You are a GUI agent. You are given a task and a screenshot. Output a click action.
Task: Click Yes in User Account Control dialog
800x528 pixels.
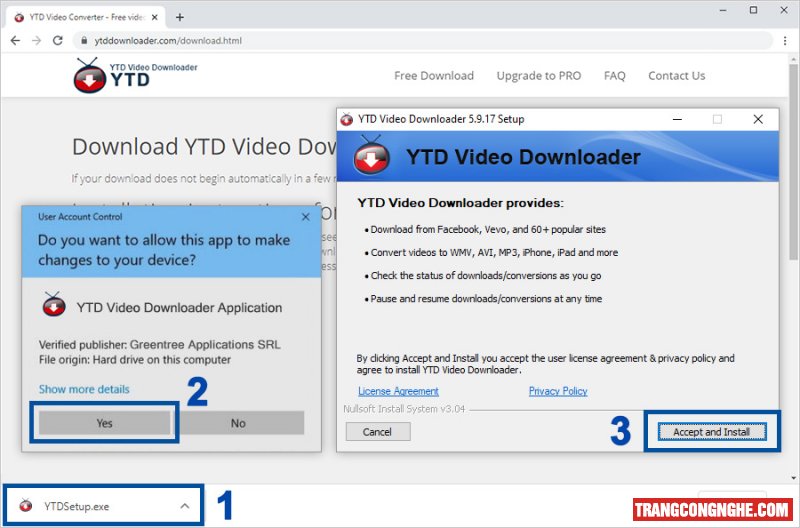[x=105, y=423]
